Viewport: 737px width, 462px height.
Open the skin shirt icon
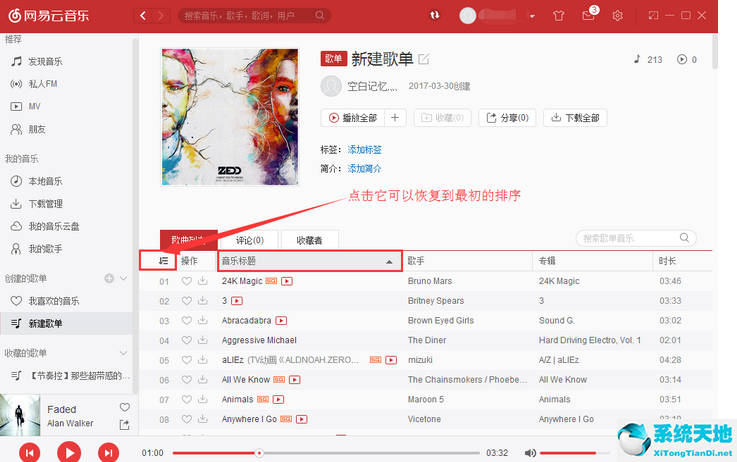[x=558, y=16]
